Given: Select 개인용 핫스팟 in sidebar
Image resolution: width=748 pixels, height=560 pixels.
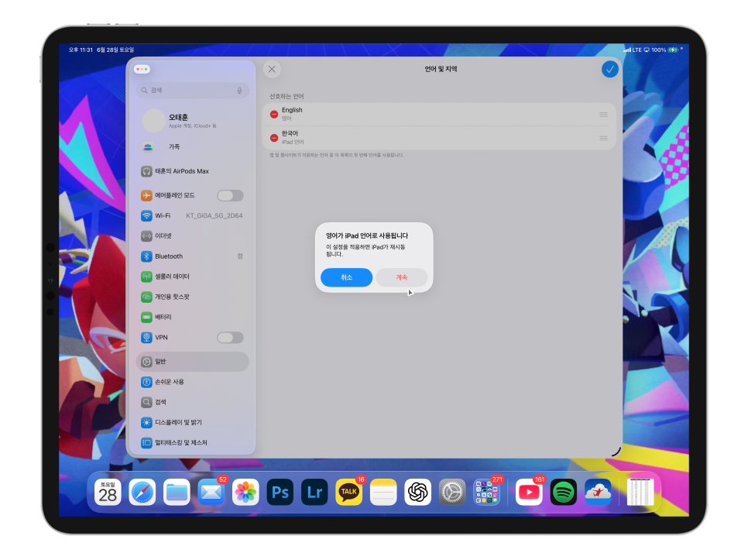Looking at the screenshot, I should tap(193, 297).
